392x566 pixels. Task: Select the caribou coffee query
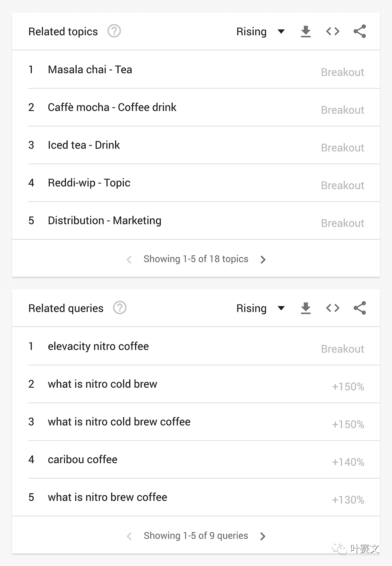click(196, 459)
